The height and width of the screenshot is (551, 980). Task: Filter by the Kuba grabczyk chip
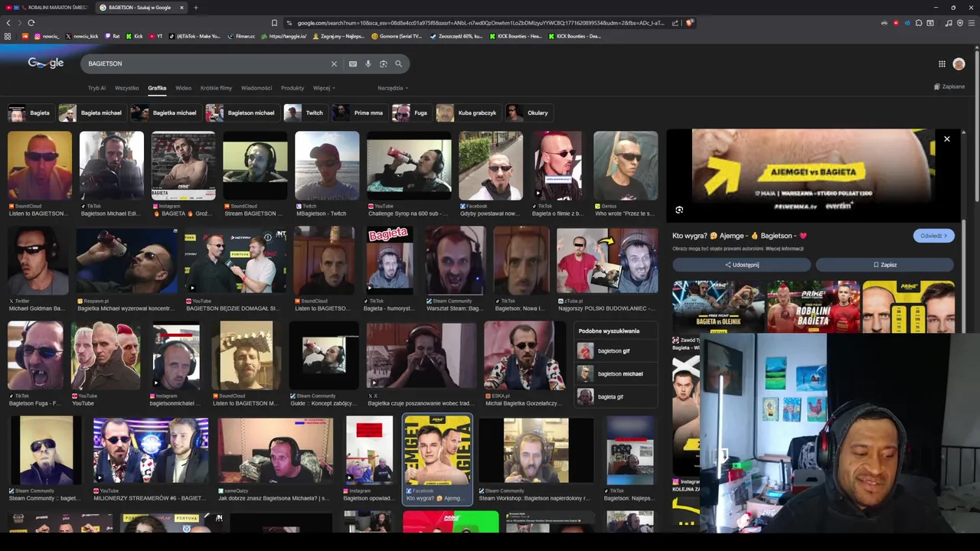tap(467, 113)
